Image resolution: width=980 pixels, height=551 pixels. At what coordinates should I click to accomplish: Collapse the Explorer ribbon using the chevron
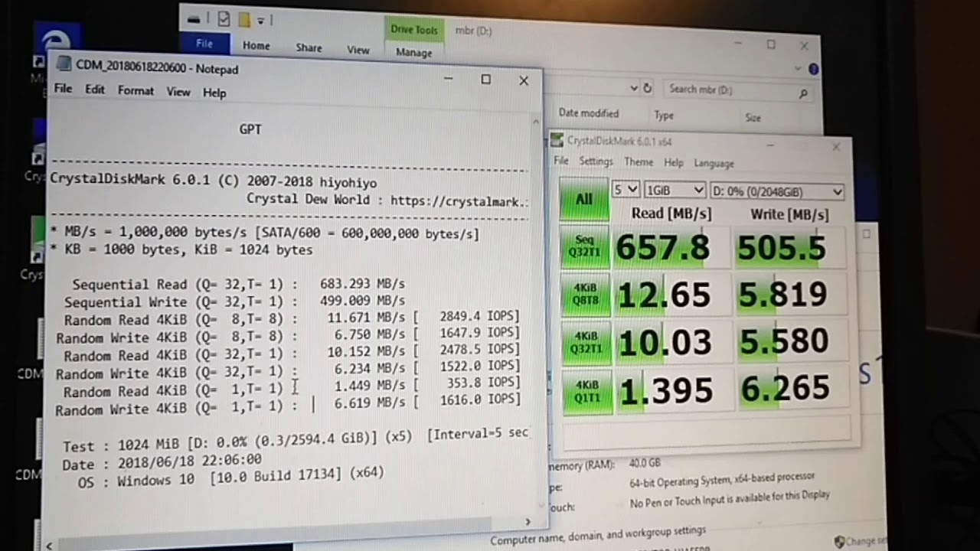(799, 67)
